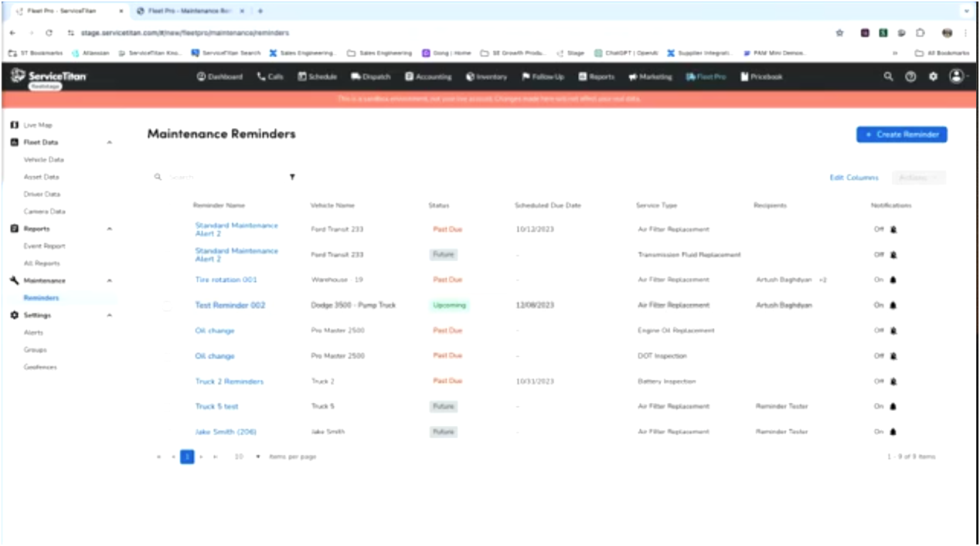This screenshot has width=980, height=546.
Task: Toggle notification bell for Tire rotation 001
Action: pyautogui.click(x=893, y=280)
